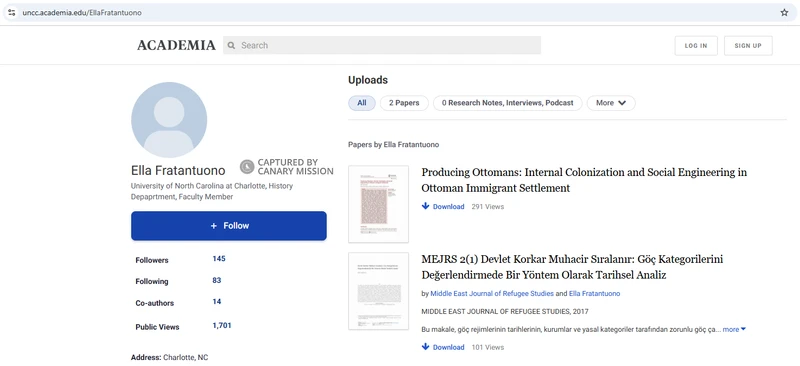This screenshot has height=366, width=800.
Task: Open MEJRS 2(1) Devlet Korkar paper title
Action: (x=572, y=267)
